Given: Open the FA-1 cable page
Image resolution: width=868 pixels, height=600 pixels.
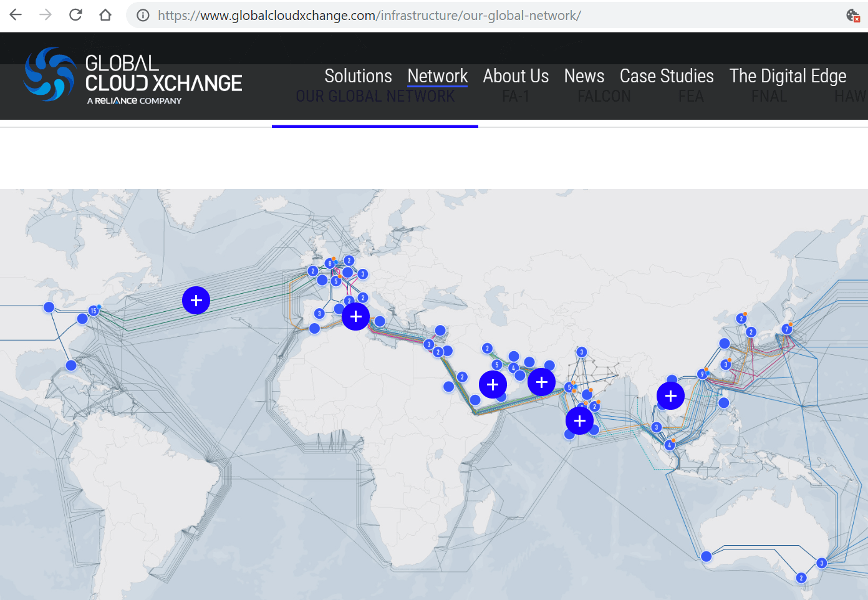Looking at the screenshot, I should click(x=516, y=96).
